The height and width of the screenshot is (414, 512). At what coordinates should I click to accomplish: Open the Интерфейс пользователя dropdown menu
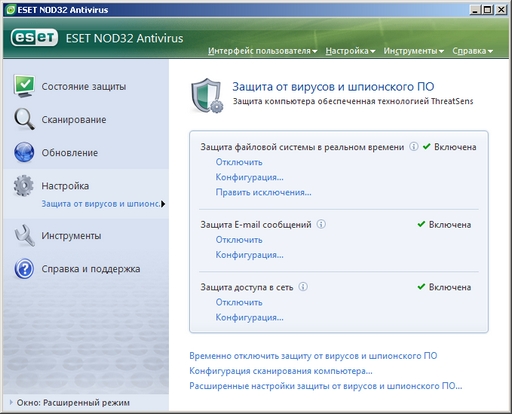pyautogui.click(x=263, y=51)
